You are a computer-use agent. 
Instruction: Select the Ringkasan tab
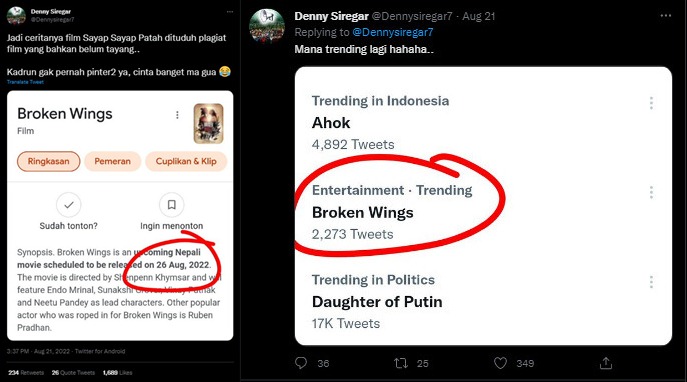tap(49, 161)
